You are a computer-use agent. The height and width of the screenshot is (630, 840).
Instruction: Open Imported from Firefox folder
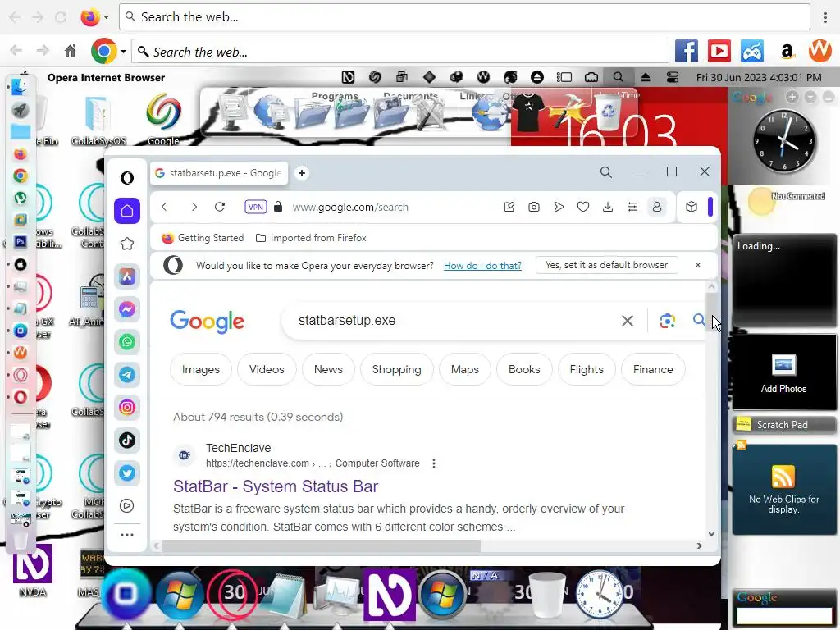[311, 238]
